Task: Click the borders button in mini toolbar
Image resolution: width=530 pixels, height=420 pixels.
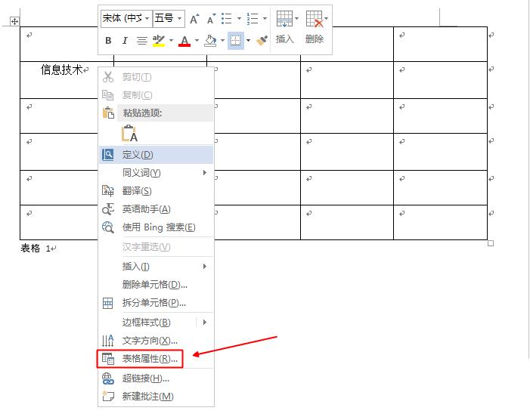Action: point(236,41)
